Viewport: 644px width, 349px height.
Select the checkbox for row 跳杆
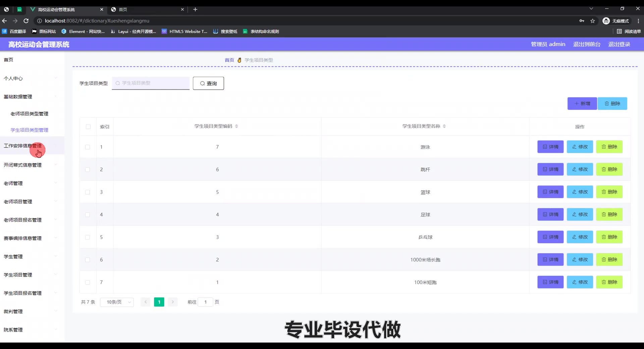(88, 169)
